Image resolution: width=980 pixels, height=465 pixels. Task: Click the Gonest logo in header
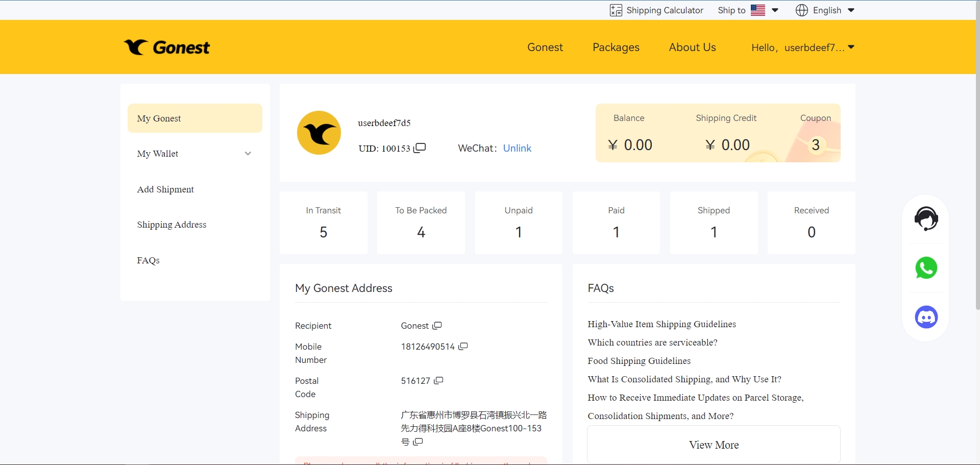click(x=166, y=47)
